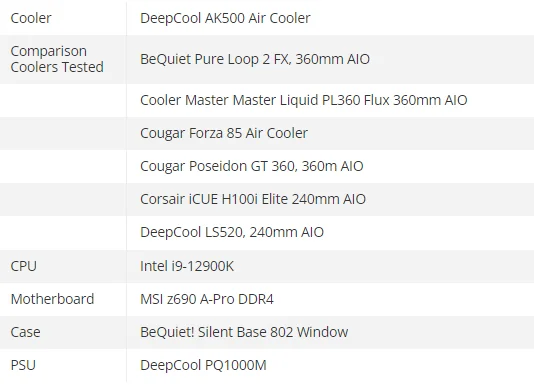Image resolution: width=534 pixels, height=385 pixels.
Task: Click BeQuiet! Silent Base 802 Window value
Action: click(244, 332)
